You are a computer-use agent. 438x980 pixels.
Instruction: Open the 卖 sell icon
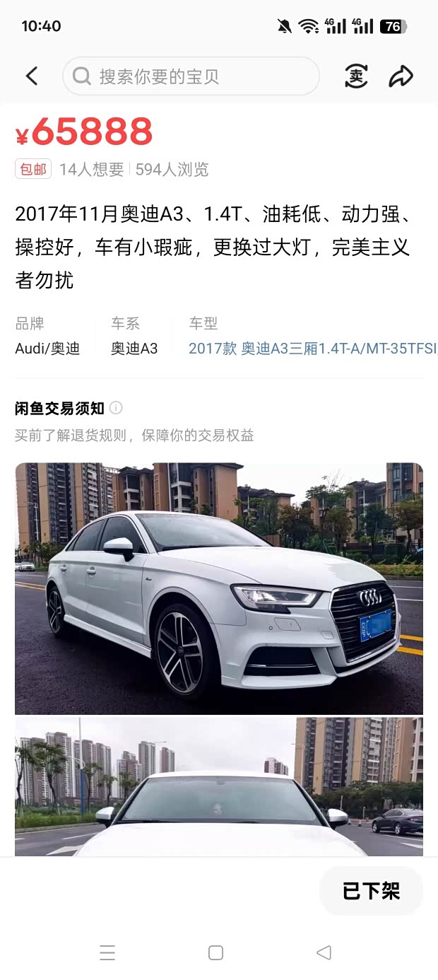356,76
